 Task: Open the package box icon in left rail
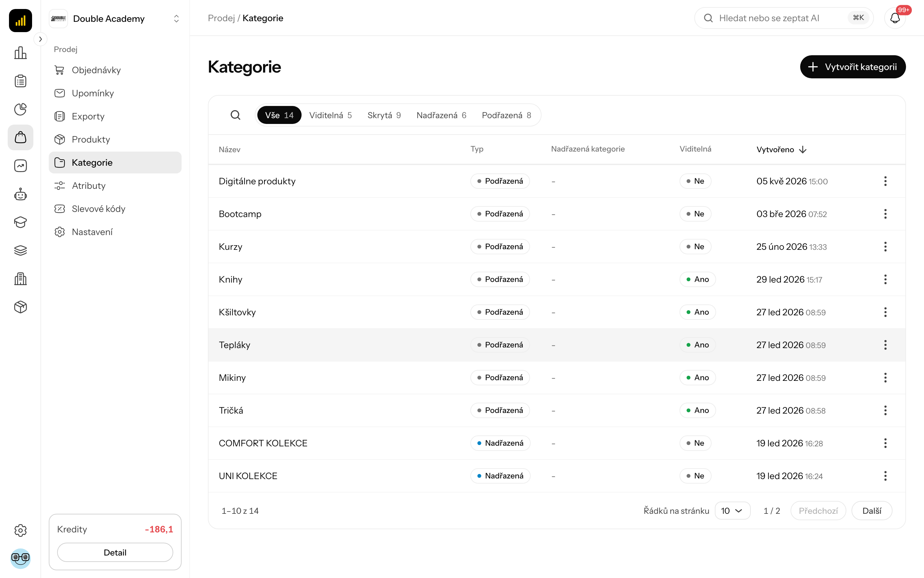(20, 307)
